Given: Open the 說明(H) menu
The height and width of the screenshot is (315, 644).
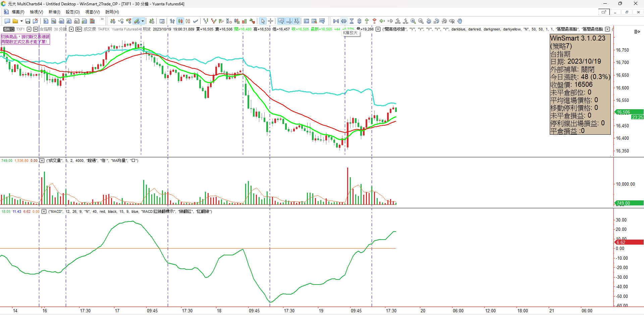Looking at the screenshot, I should [112, 12].
